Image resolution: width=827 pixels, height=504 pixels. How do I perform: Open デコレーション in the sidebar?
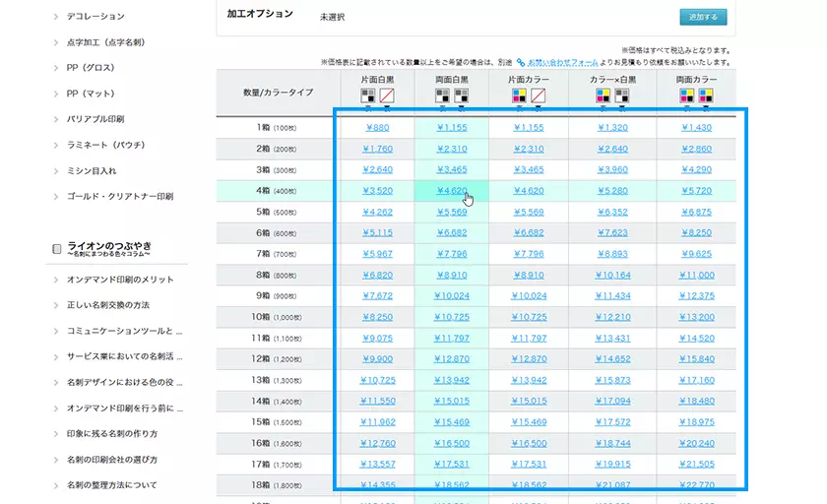coord(95,17)
